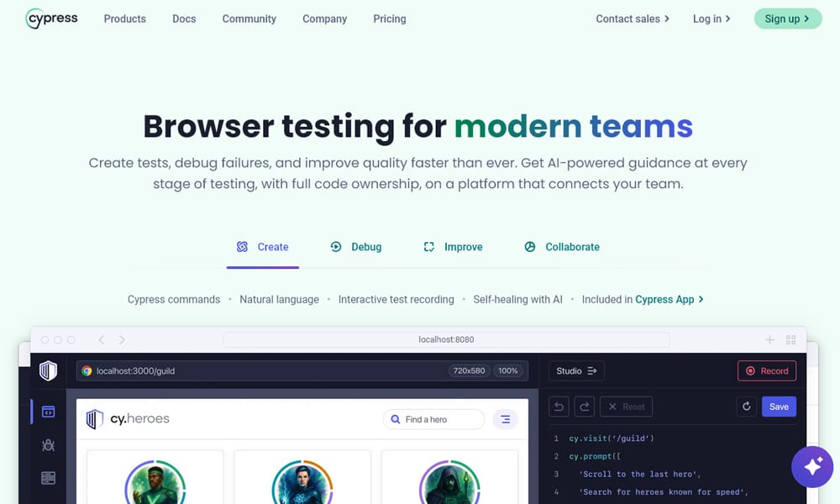Screen dimensions: 840x504
Task: Click the Reset button
Action: tap(627, 407)
